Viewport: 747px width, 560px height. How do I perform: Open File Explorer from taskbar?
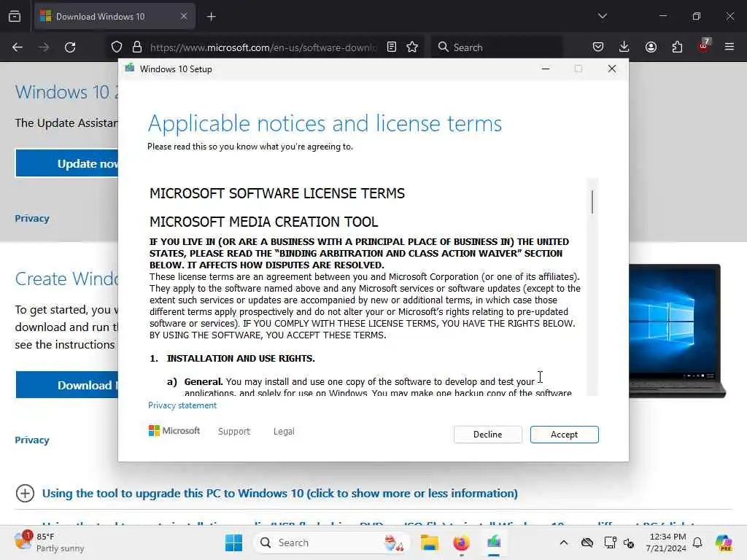[x=429, y=542]
